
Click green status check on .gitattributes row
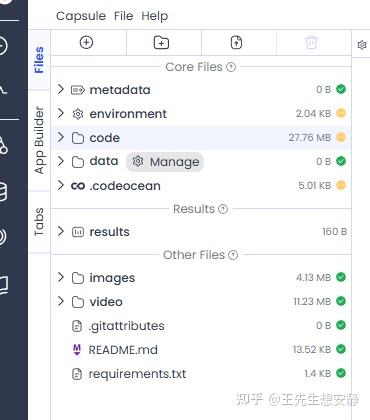click(341, 325)
